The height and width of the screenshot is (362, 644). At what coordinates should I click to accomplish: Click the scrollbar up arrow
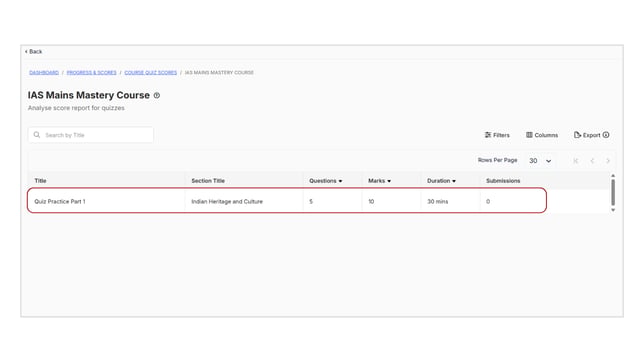[x=613, y=176]
